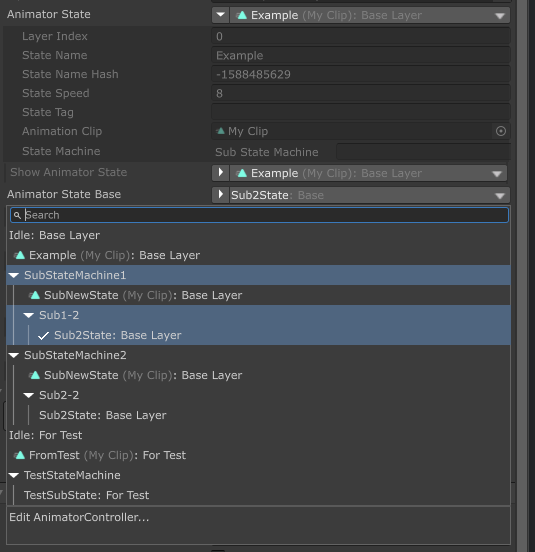Click the Sub State Machine value field
Viewport: 535px width, 552px height.
coord(423,152)
